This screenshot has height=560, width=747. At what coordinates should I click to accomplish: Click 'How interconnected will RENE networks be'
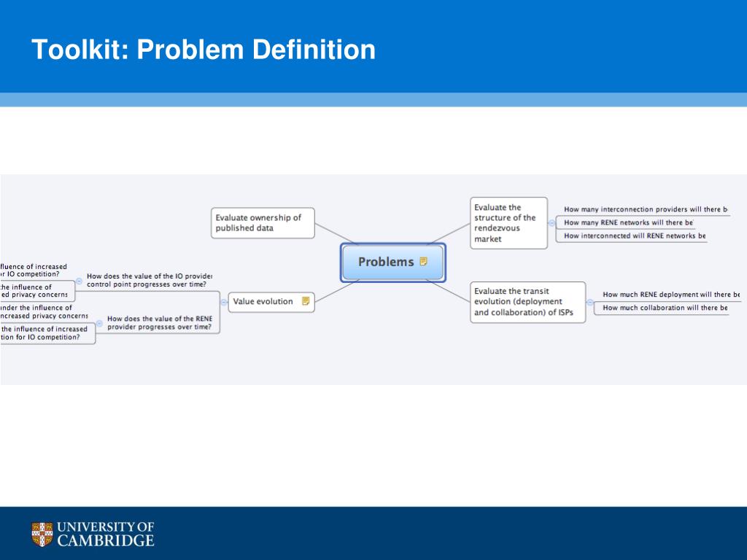(x=635, y=236)
